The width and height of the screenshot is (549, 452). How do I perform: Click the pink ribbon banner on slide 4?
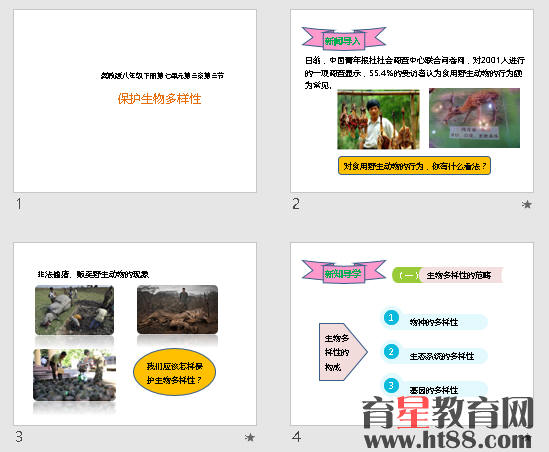click(344, 271)
